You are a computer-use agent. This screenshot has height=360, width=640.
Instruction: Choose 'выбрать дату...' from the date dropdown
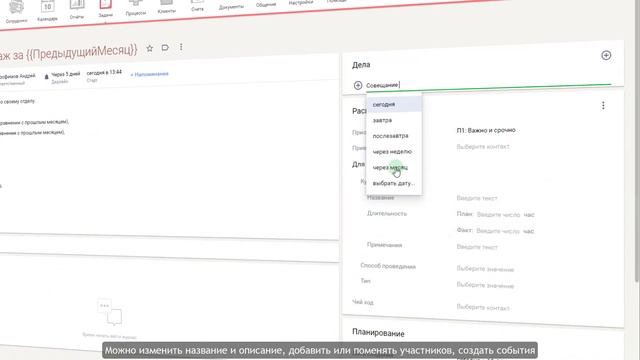[394, 183]
